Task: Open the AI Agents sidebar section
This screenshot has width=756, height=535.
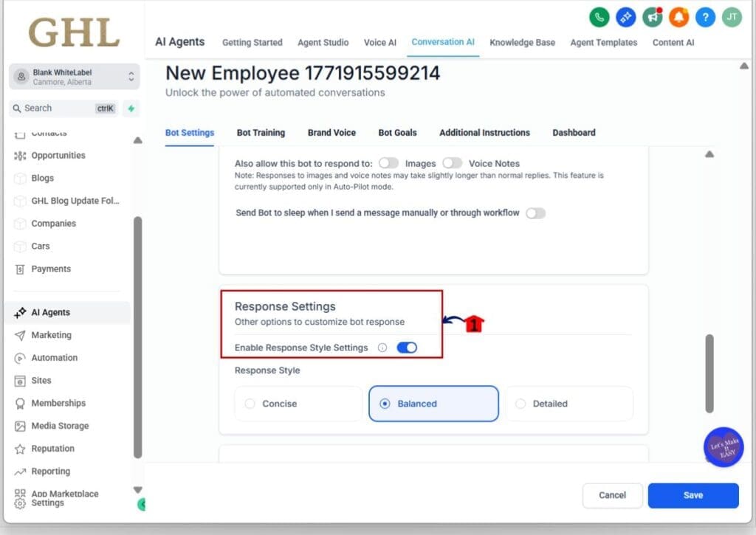Action: [52, 311]
